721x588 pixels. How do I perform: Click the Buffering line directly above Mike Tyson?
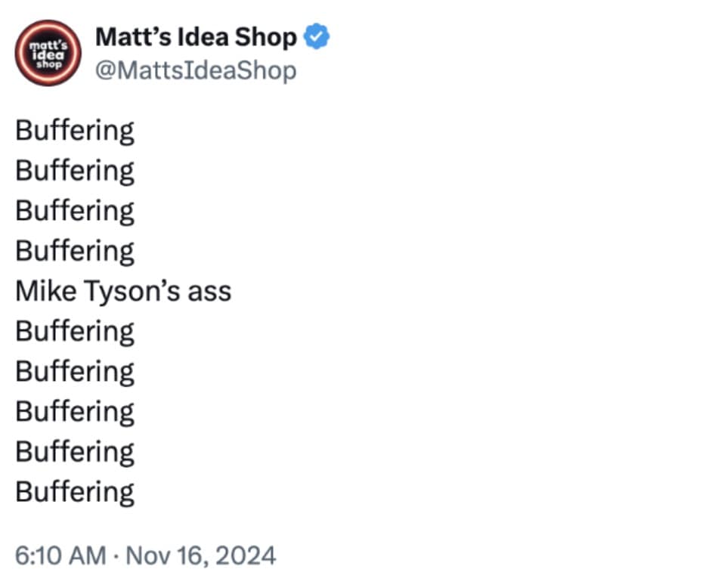point(75,251)
